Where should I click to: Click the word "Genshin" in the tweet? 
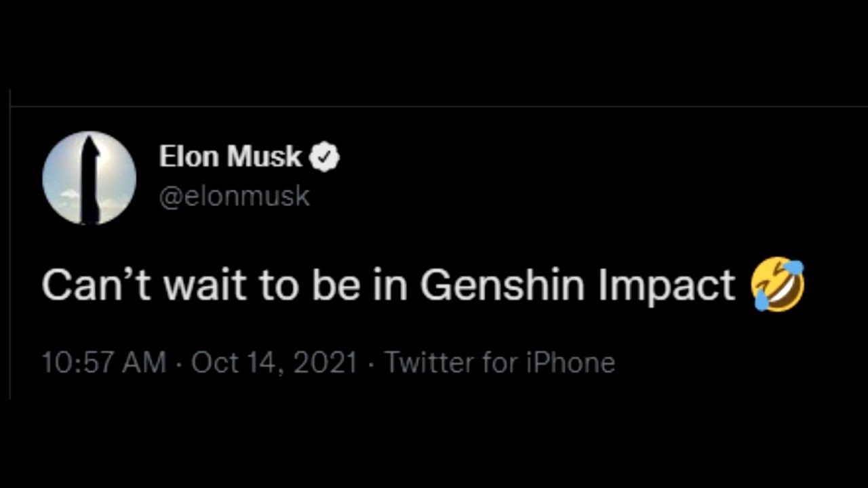point(501,285)
